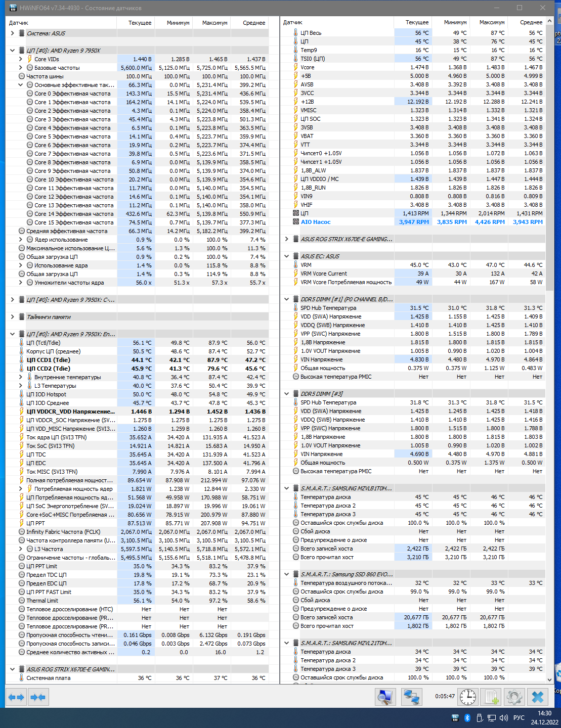Select ЦП IOD Hotspot row
Screen dimensions: 561x728
[137, 394]
